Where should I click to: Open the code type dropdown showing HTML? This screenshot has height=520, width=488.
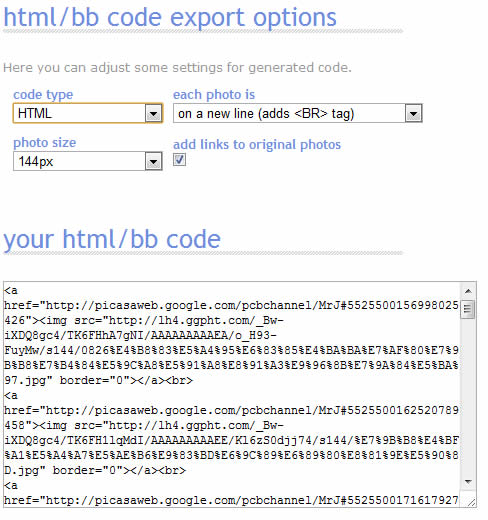click(88, 113)
